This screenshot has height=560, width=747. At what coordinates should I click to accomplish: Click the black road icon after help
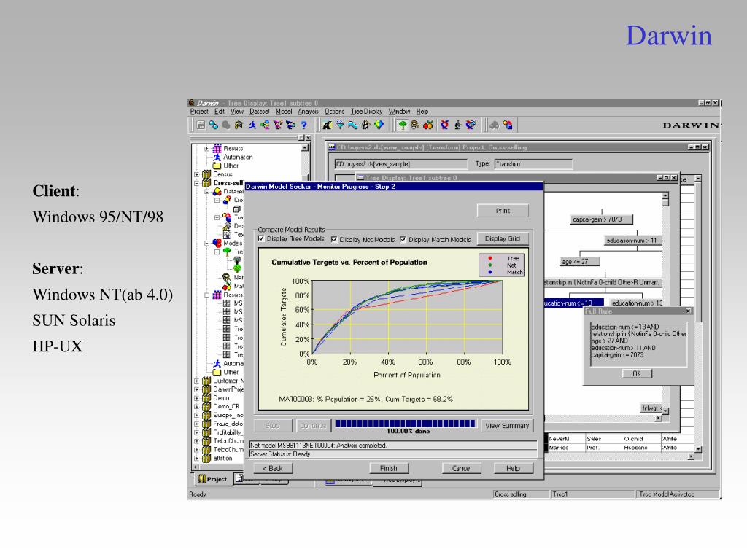(327, 125)
